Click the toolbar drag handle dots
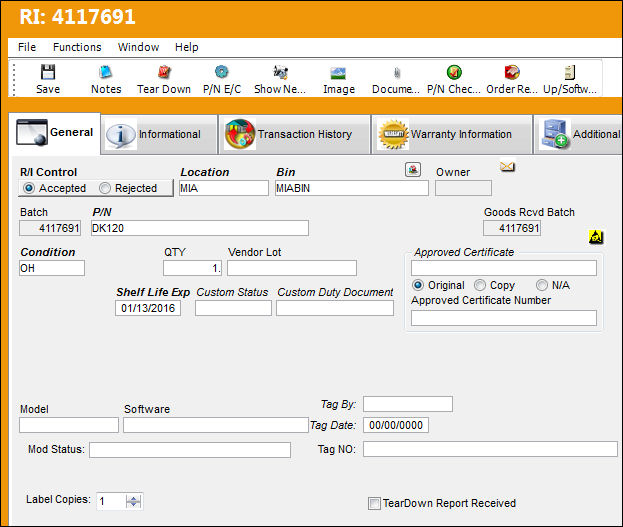The width and height of the screenshot is (623, 527). tap(14, 80)
